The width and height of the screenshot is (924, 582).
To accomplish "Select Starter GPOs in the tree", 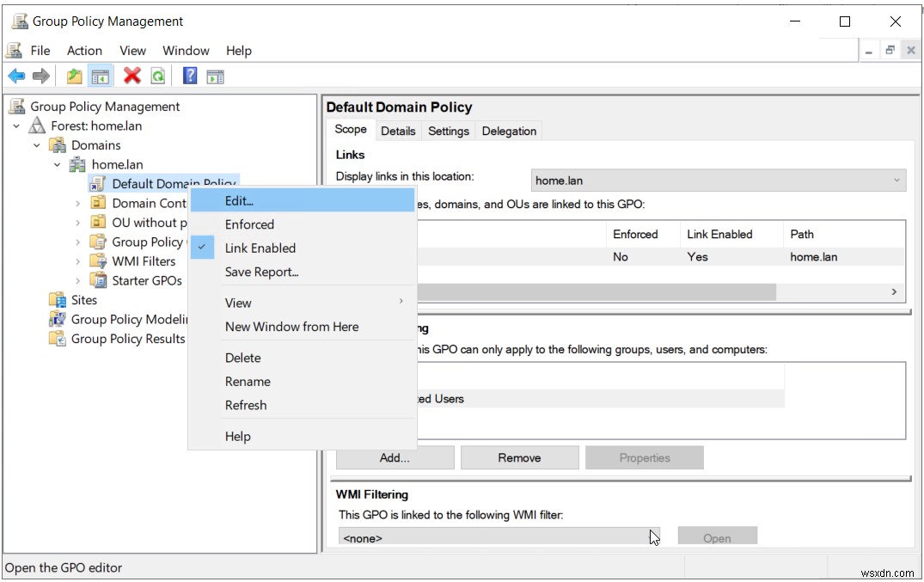I will click(x=148, y=280).
